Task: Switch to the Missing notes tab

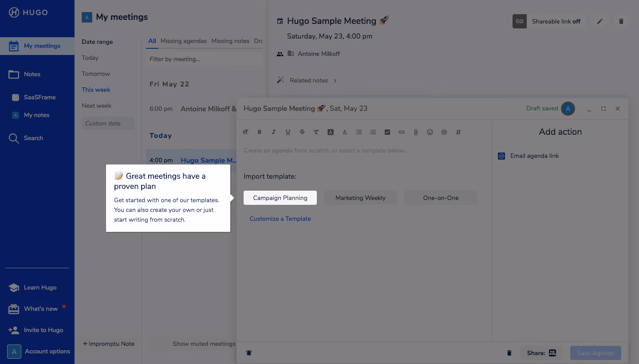Action: [230, 41]
